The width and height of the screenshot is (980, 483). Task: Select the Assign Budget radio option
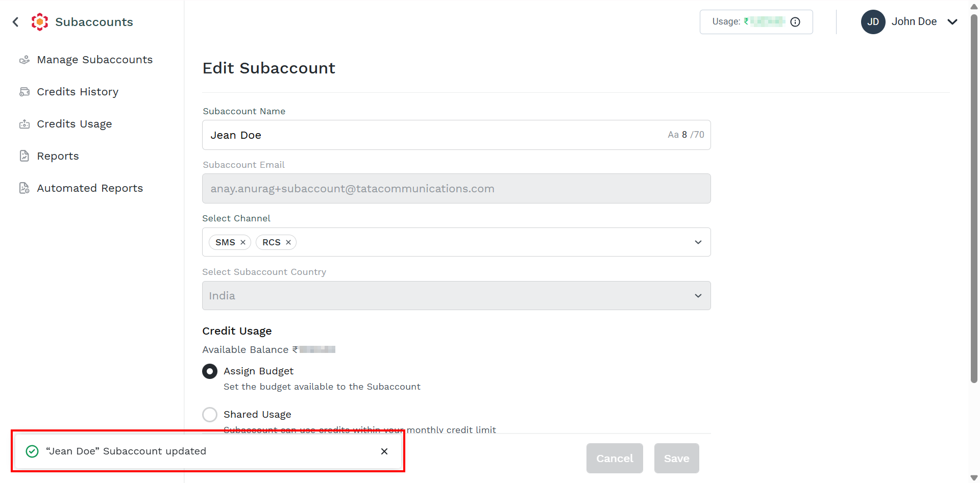coord(210,371)
